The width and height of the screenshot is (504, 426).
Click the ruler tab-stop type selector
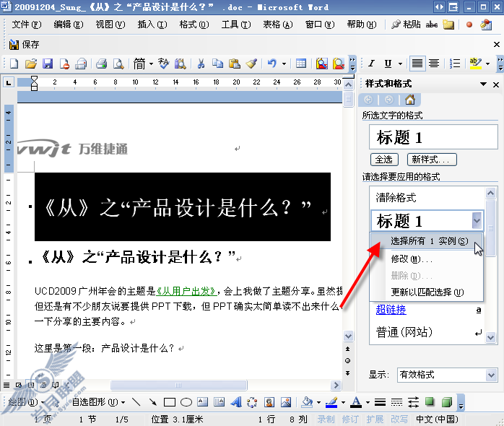click(x=9, y=83)
